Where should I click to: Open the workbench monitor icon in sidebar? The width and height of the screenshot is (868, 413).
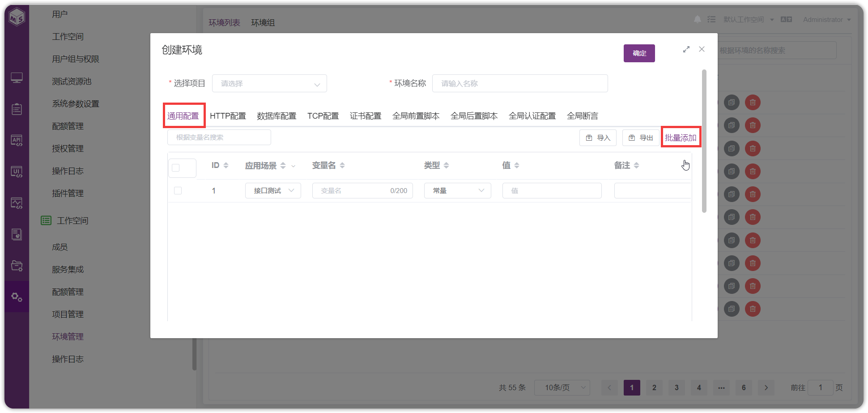coord(17,78)
